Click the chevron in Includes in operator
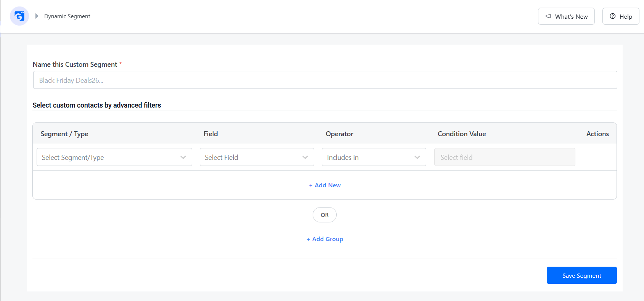644x301 pixels. (418, 157)
